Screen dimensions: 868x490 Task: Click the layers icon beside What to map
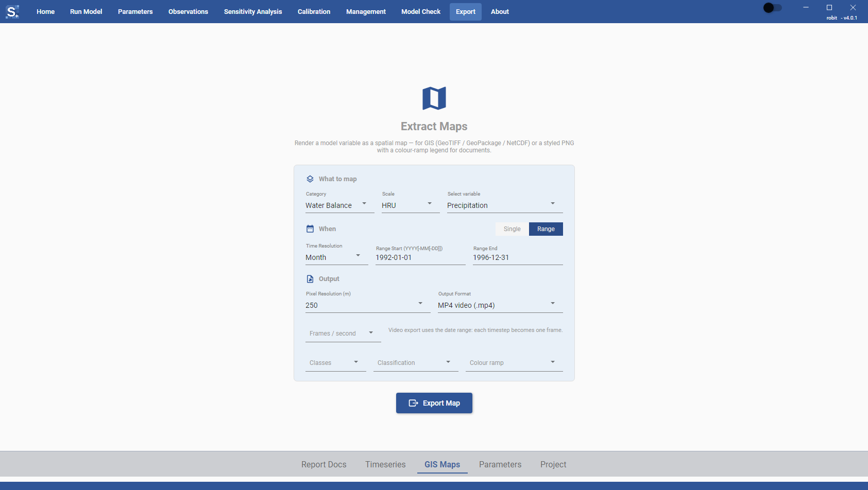(x=310, y=179)
